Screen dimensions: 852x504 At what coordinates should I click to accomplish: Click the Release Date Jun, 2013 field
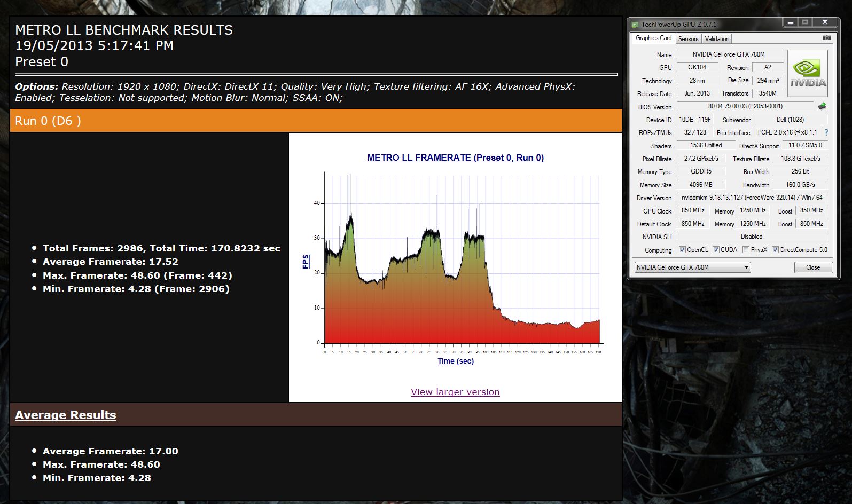tap(697, 93)
